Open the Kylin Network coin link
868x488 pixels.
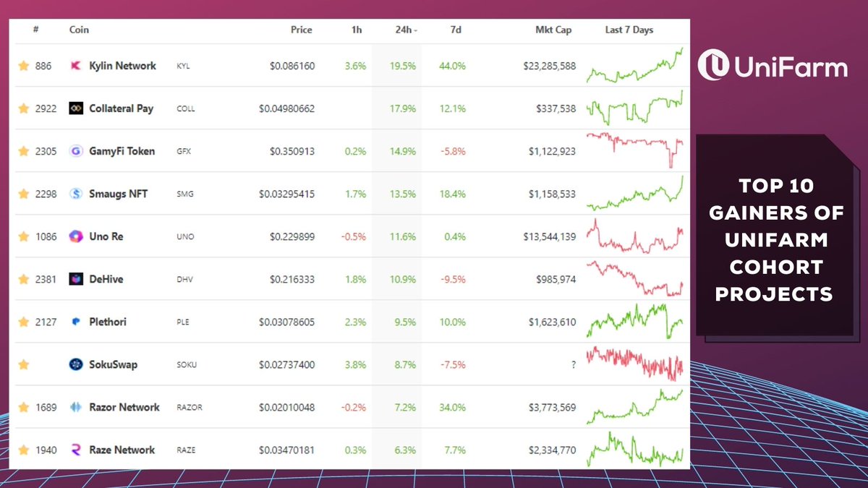click(122, 66)
